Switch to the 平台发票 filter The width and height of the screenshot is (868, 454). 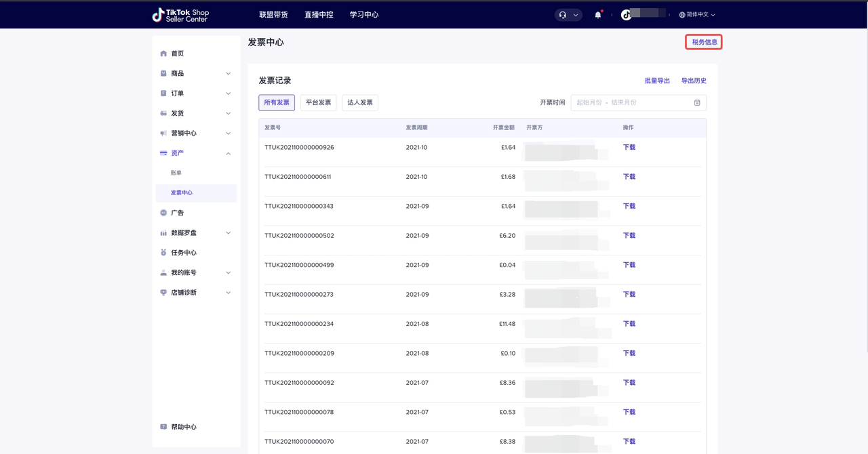(x=318, y=102)
